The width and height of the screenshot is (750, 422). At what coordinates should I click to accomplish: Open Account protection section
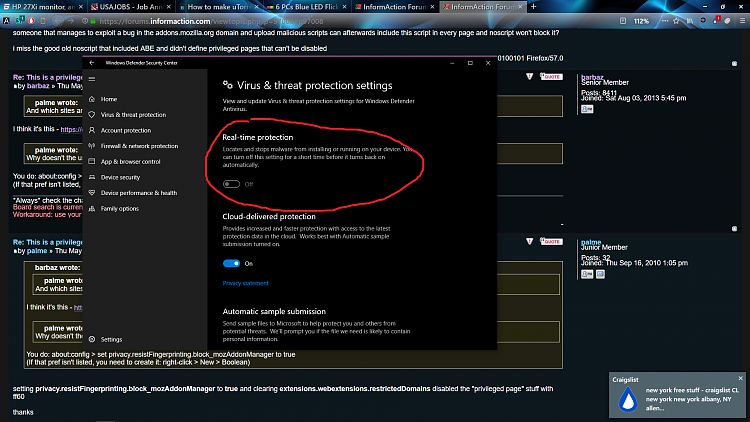126,130
